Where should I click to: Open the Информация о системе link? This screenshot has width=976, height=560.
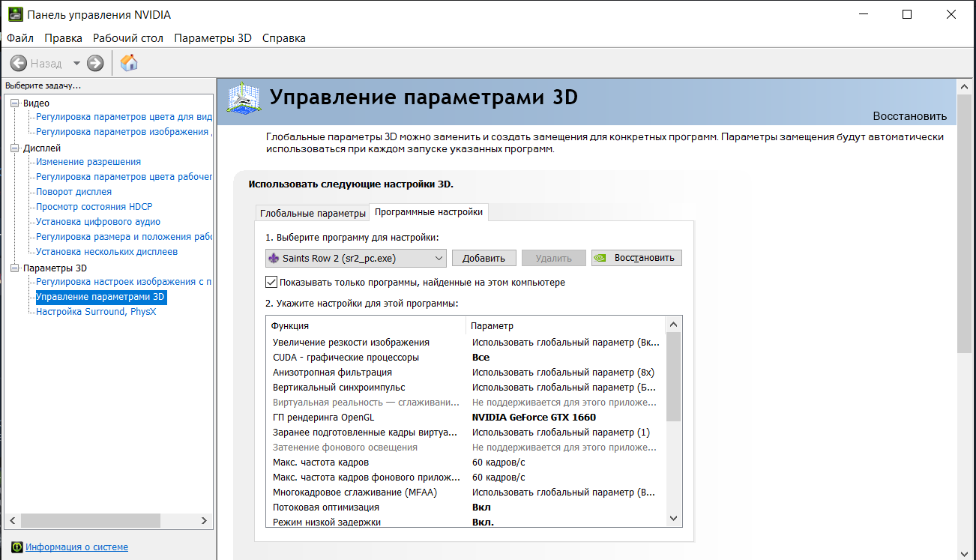coord(76,547)
